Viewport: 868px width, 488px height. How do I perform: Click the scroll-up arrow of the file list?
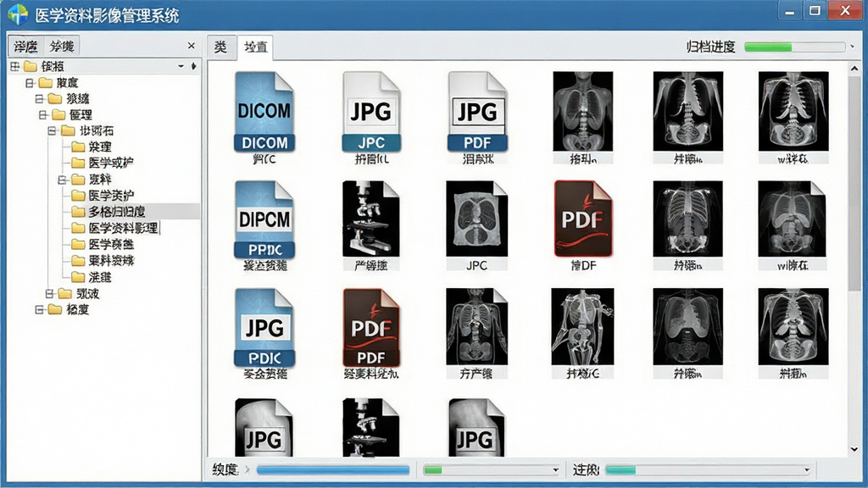[854, 69]
